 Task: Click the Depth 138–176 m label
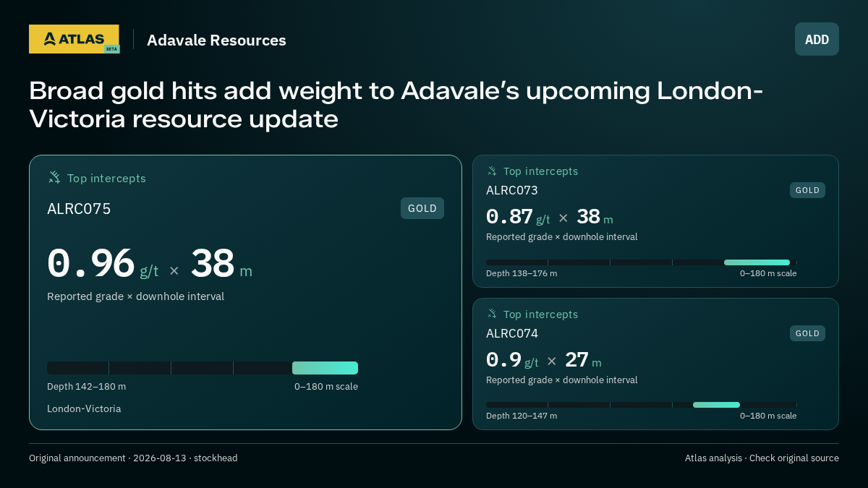click(x=522, y=273)
